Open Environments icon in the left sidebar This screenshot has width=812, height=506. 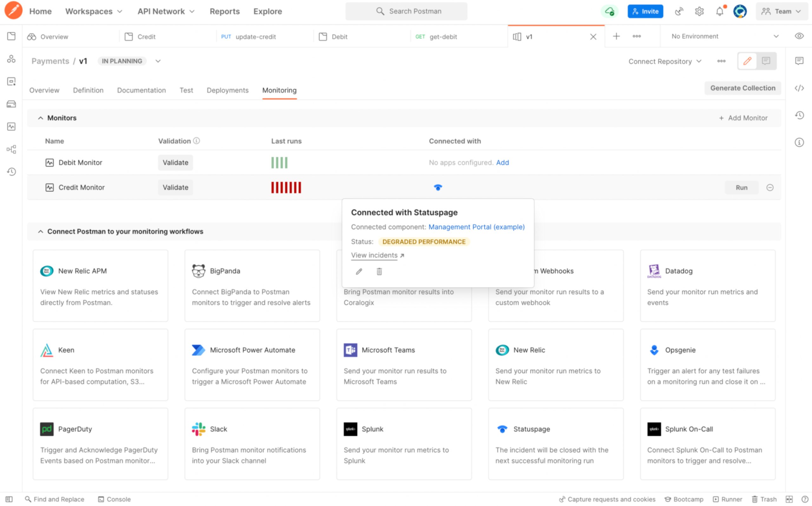tap(11, 81)
